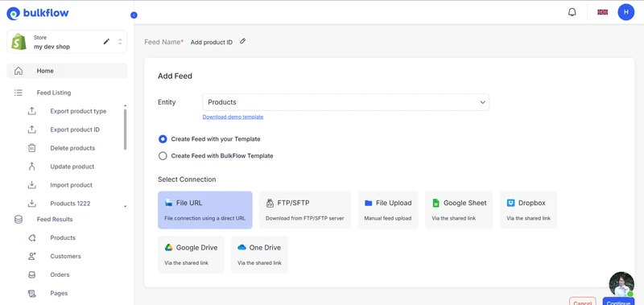The height and width of the screenshot is (305, 644).
Task: Go to Home in sidebar
Action: point(67,71)
